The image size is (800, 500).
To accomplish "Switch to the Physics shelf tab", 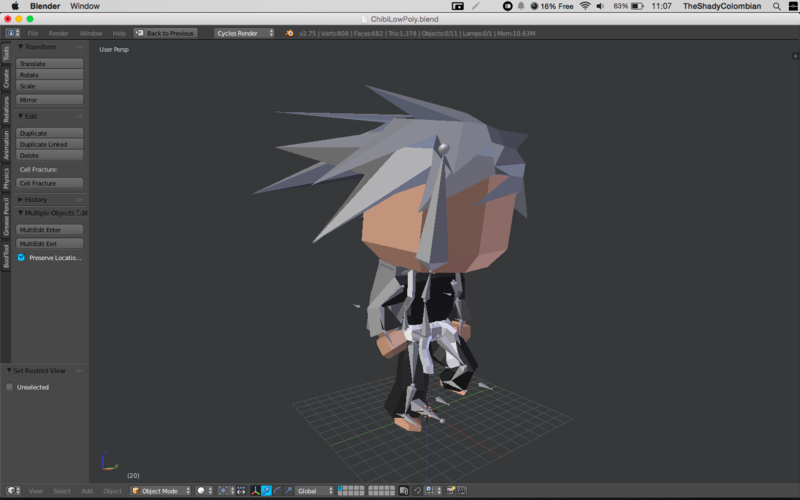I will (6, 179).
